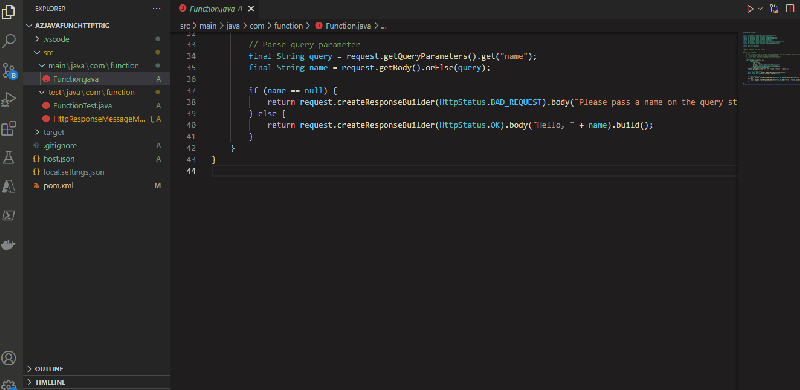Click the Parse query parameter comment
This screenshot has height=390, width=800.
tap(305, 44)
